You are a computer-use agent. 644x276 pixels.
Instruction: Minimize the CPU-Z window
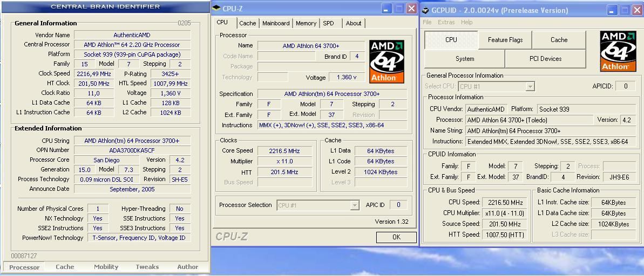(386, 9)
